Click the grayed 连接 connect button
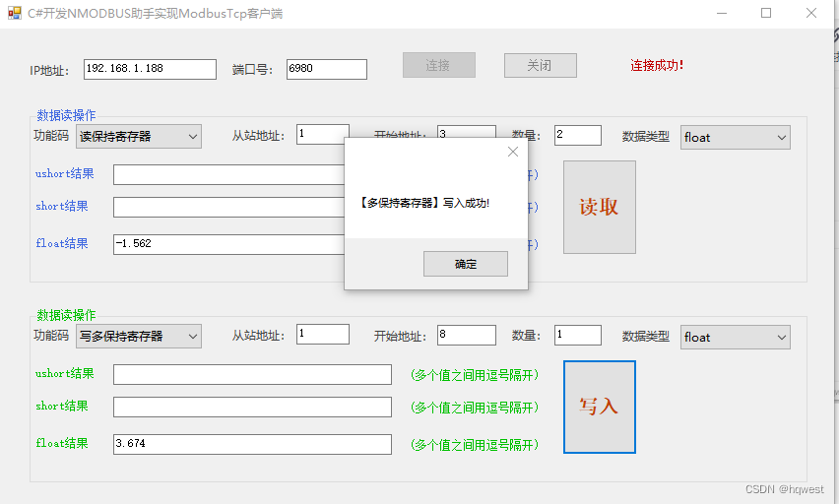 click(x=439, y=65)
